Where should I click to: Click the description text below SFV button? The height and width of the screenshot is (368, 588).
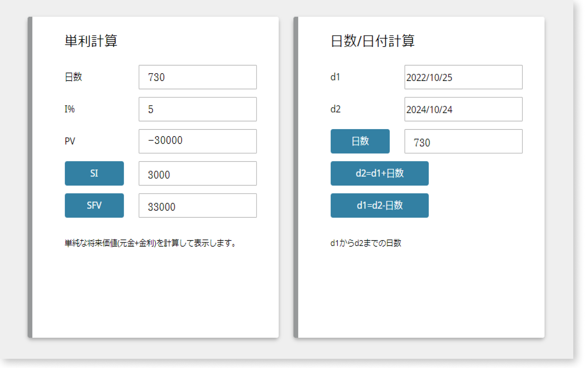150,243
